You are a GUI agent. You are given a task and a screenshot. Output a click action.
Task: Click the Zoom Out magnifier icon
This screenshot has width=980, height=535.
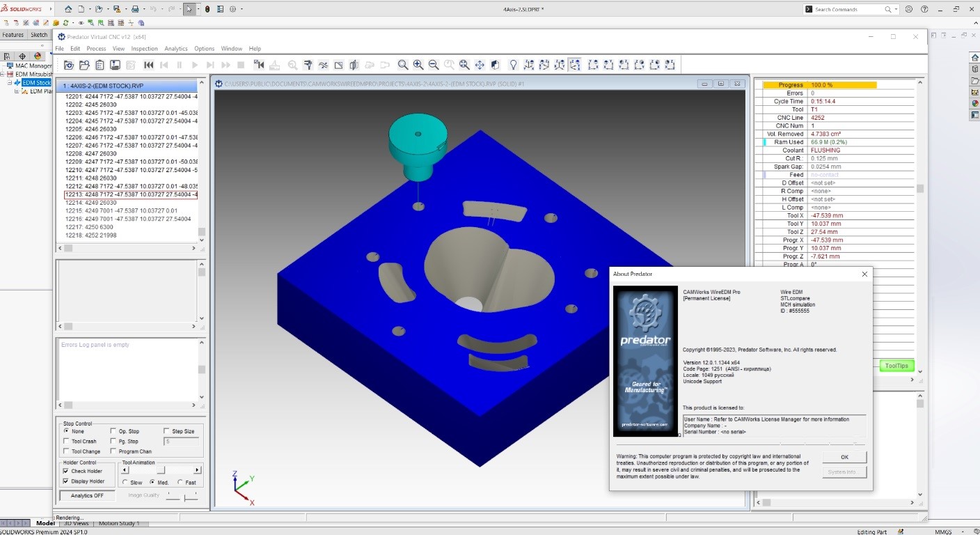pos(434,65)
